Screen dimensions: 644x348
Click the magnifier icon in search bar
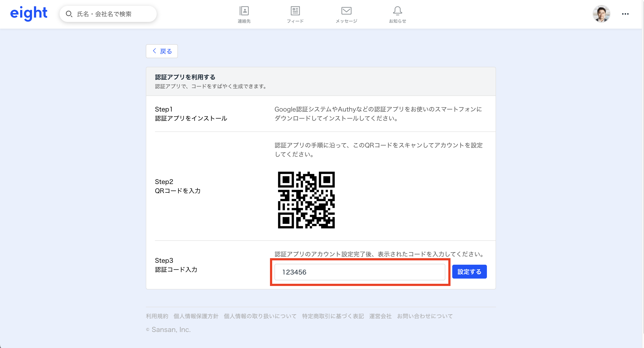coord(69,14)
